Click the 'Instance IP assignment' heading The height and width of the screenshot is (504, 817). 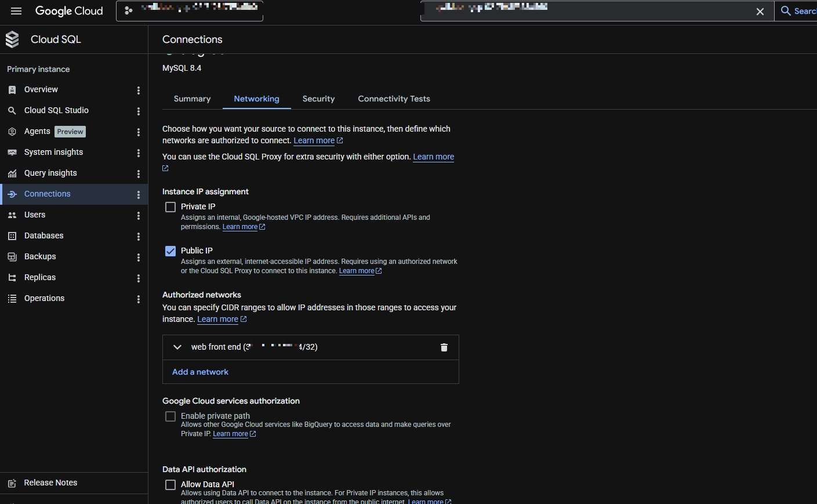[205, 191]
